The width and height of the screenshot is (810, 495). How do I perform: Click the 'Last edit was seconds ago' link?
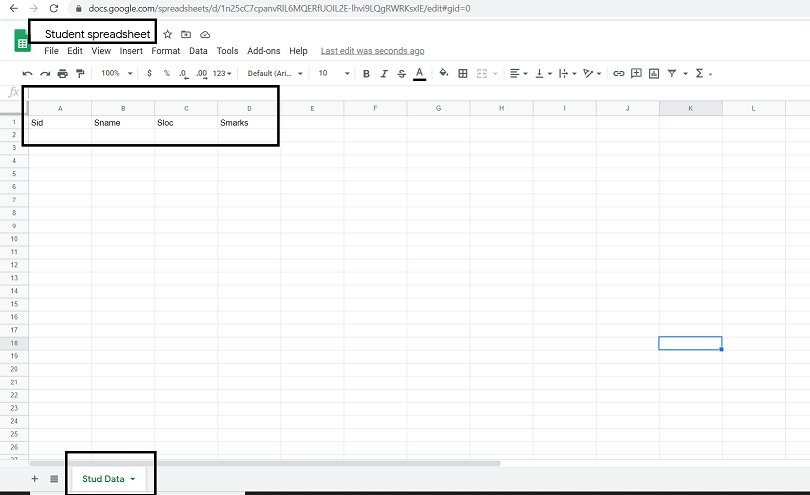click(x=372, y=51)
